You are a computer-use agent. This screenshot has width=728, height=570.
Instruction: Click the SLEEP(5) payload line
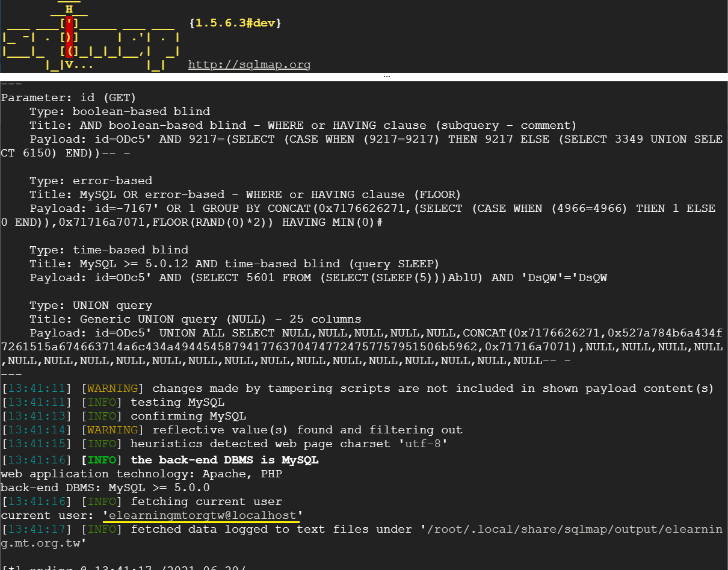click(318, 277)
